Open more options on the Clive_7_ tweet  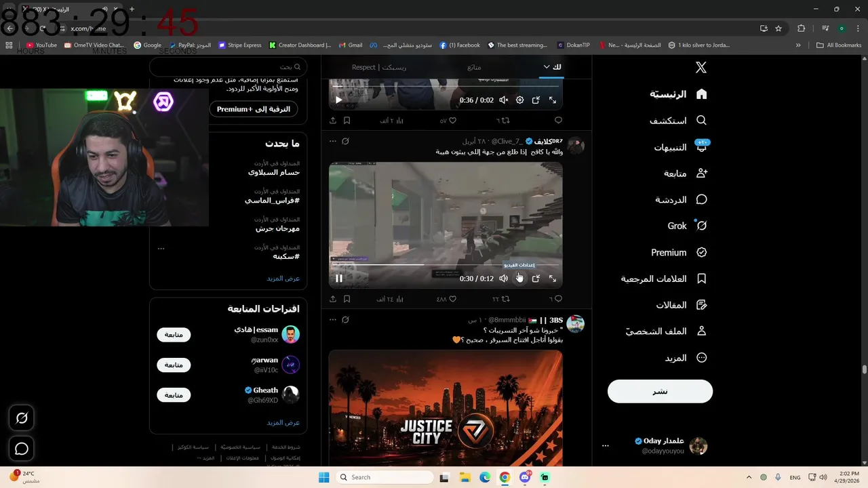pos(332,141)
